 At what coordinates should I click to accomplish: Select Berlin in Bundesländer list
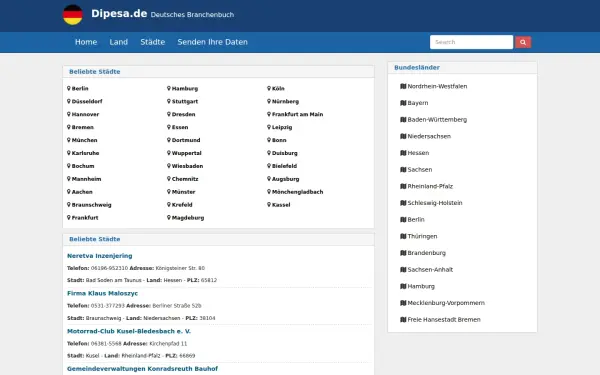click(x=416, y=220)
